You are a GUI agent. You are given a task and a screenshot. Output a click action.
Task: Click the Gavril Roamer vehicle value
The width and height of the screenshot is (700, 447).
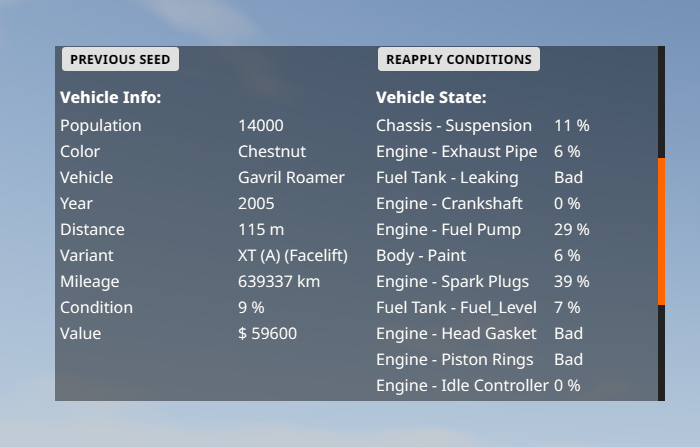pyautogui.click(x=291, y=178)
